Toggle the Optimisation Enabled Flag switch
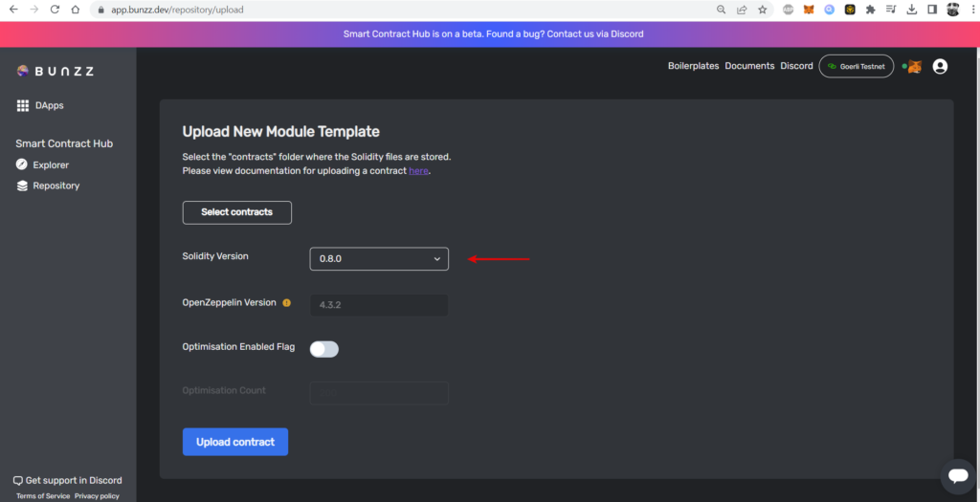 [324, 349]
